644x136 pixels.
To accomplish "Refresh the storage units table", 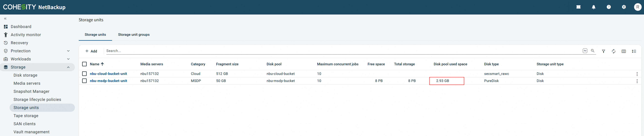I will 614,51.
